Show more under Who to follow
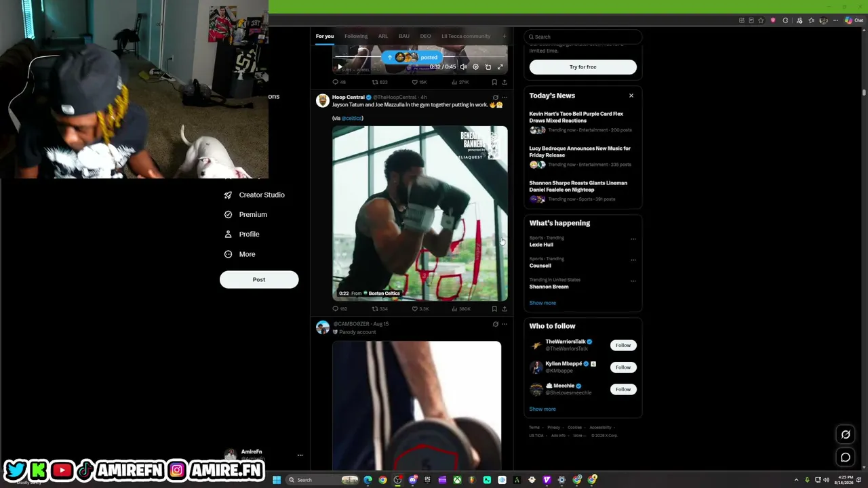Viewport: 868px width, 488px height. tap(542, 409)
